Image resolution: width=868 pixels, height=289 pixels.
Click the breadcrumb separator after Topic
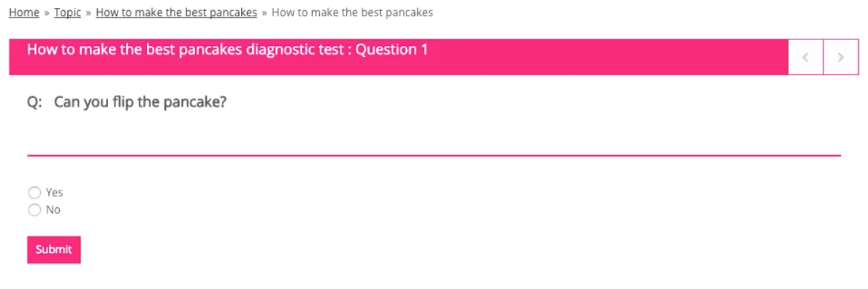(88, 12)
